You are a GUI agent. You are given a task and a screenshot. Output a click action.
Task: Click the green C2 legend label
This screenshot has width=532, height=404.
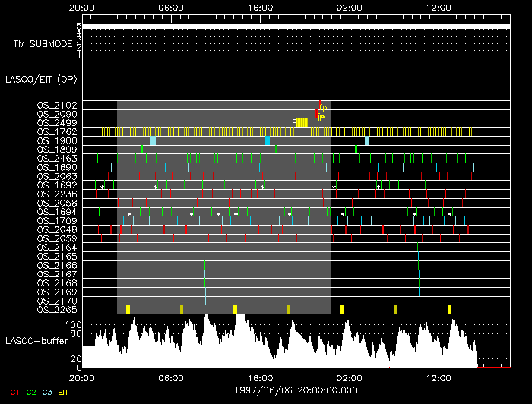tap(30, 392)
